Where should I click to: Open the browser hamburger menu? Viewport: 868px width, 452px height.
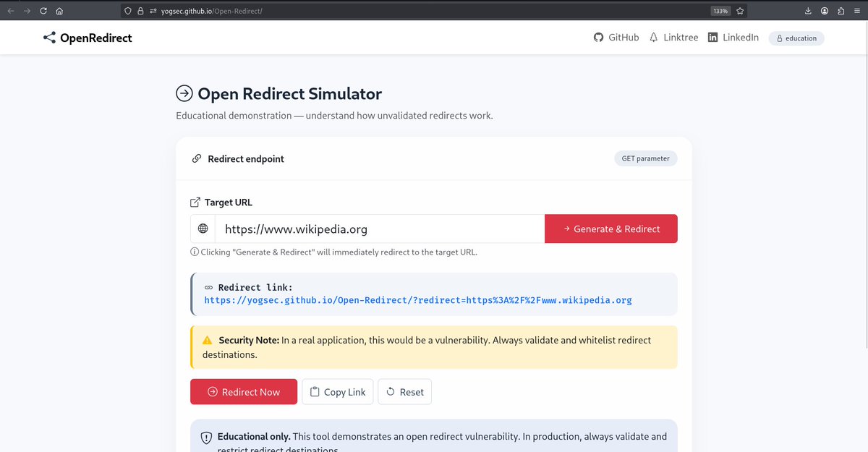[857, 11]
